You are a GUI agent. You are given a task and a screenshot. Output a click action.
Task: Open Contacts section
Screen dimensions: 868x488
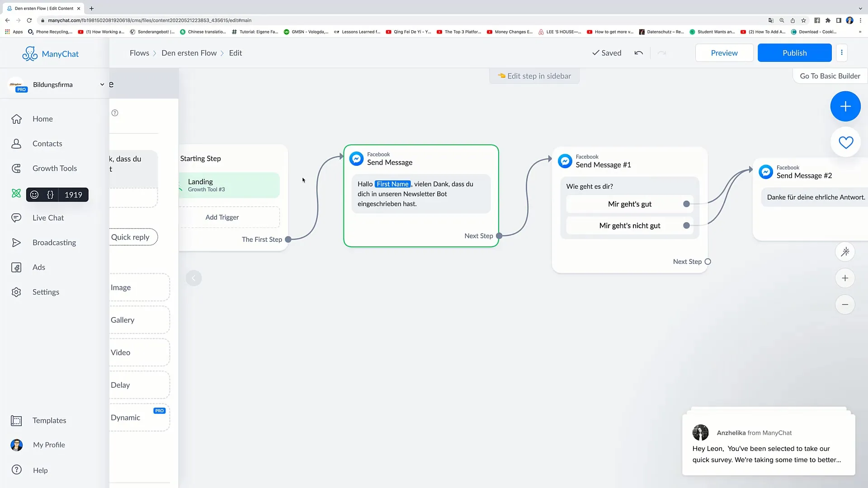click(x=47, y=143)
